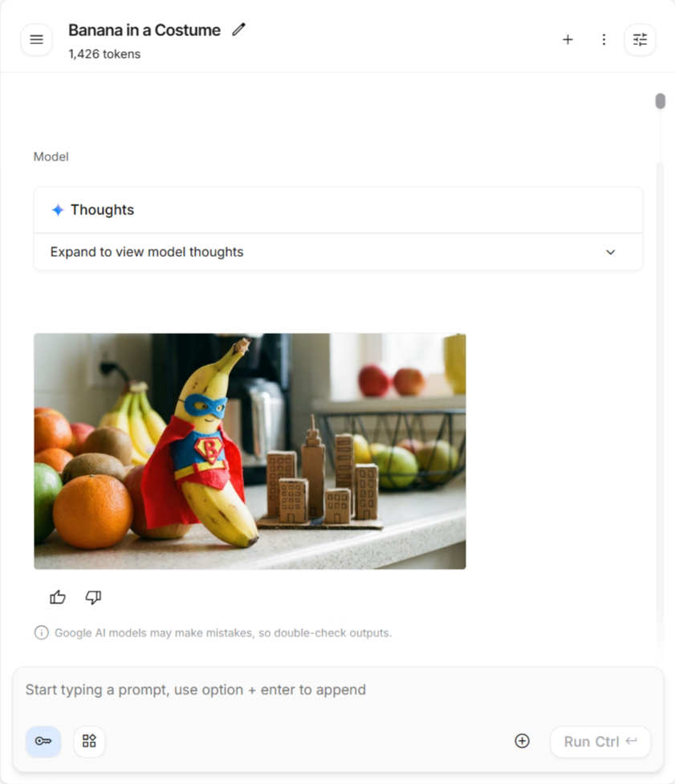Open the three-dot more options menu

tap(604, 39)
